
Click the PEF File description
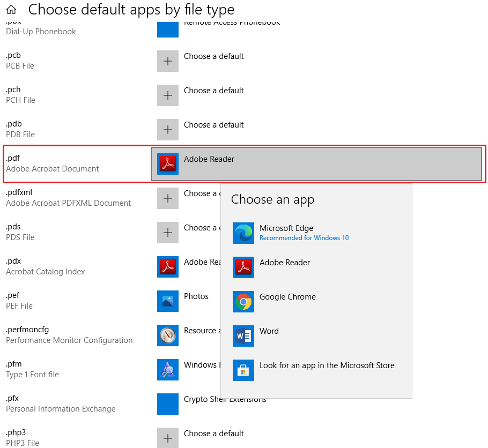coord(19,306)
